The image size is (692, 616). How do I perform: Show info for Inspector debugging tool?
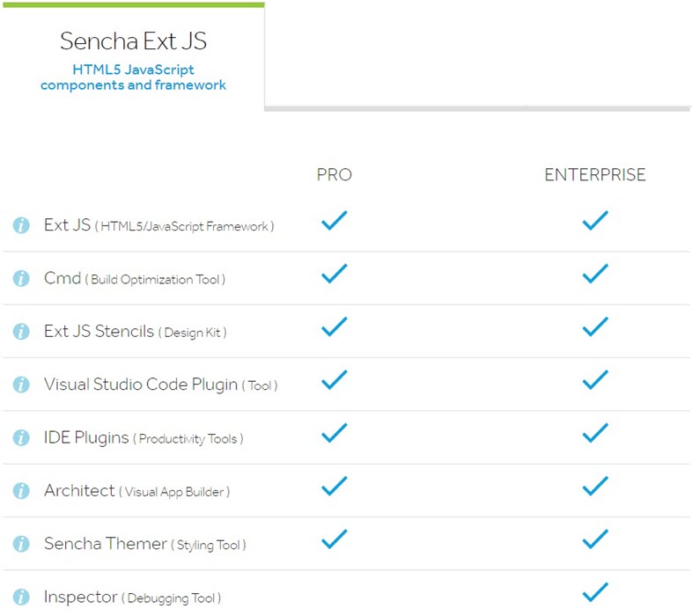(21, 597)
